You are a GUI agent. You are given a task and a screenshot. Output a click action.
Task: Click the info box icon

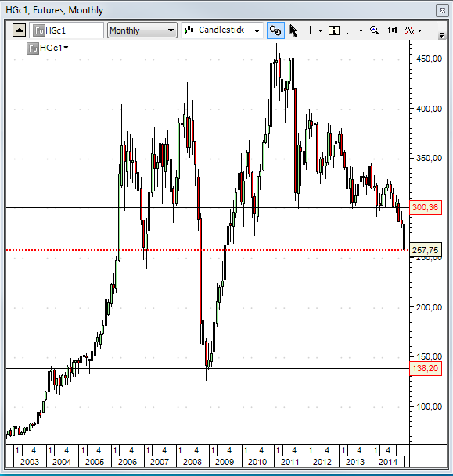pos(334,30)
